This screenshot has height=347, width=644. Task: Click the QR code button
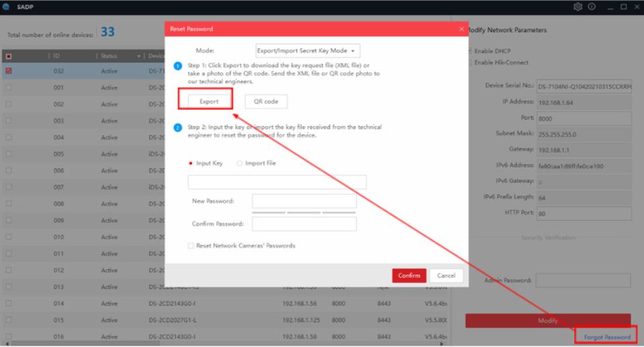point(266,101)
